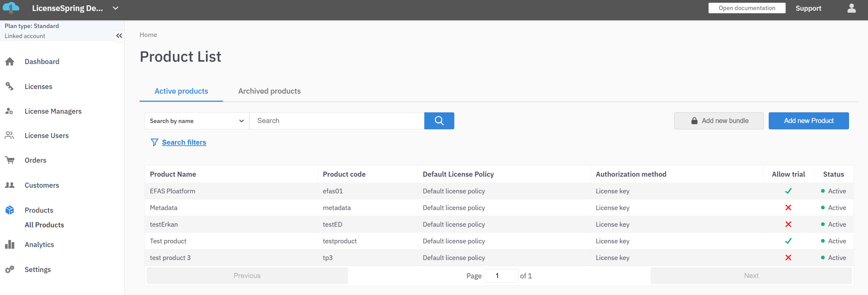Open Licenses via the key icon
The height and width of the screenshot is (295, 868).
point(10,86)
